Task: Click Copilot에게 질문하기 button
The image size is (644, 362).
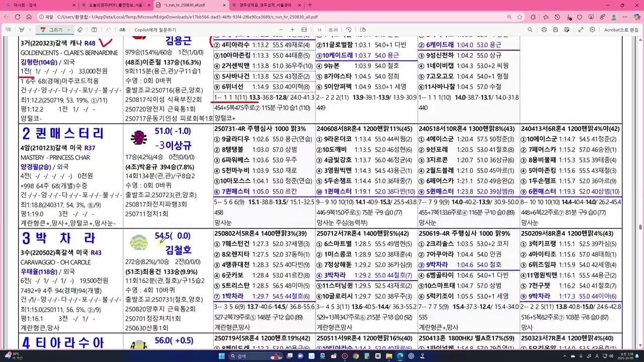Action: click(155, 30)
